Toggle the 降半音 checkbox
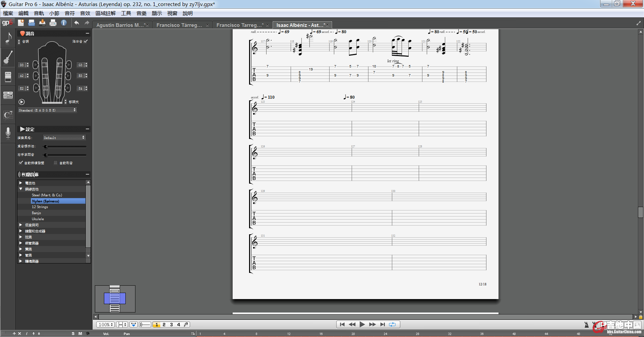Image resolution: width=644 pixels, height=337 pixels. click(86, 41)
